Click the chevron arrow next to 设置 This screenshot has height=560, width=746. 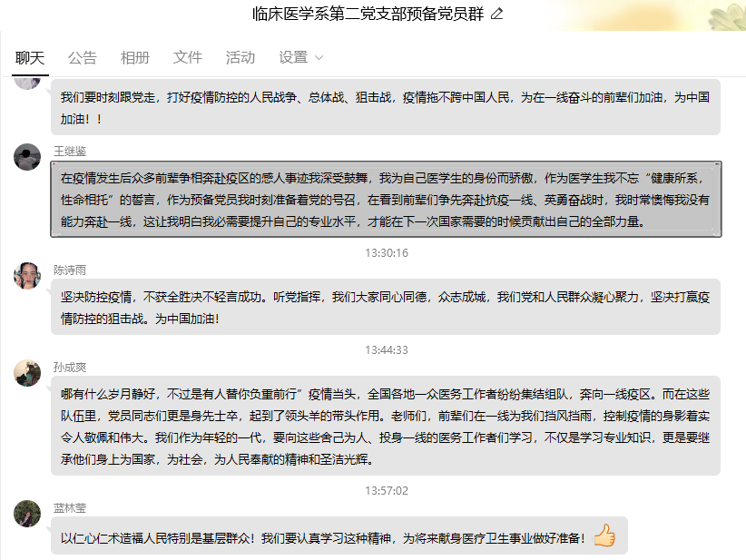(x=319, y=58)
